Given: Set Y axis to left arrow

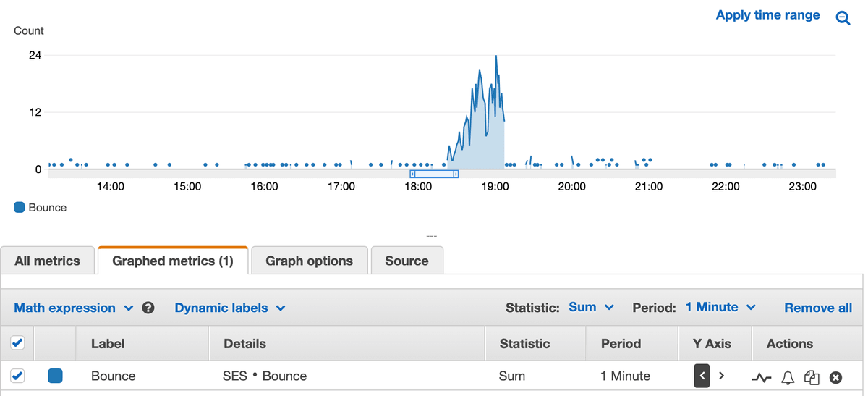Looking at the screenshot, I should (x=702, y=376).
